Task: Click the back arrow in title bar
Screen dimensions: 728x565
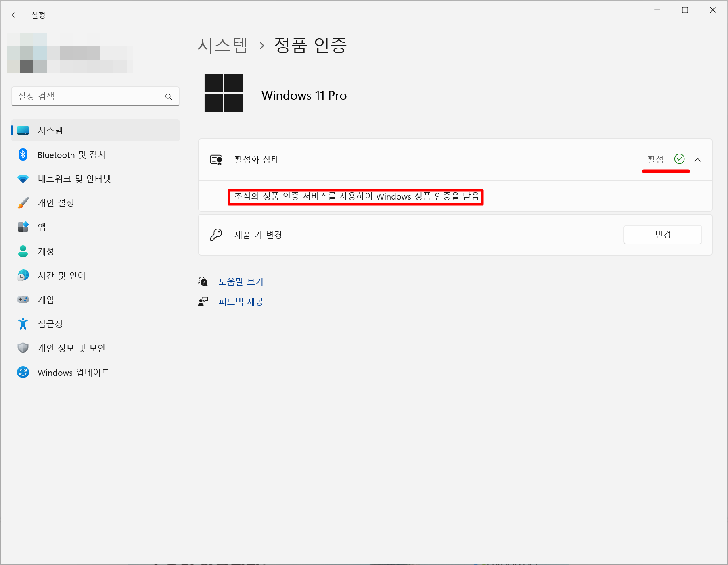Action: click(x=15, y=15)
